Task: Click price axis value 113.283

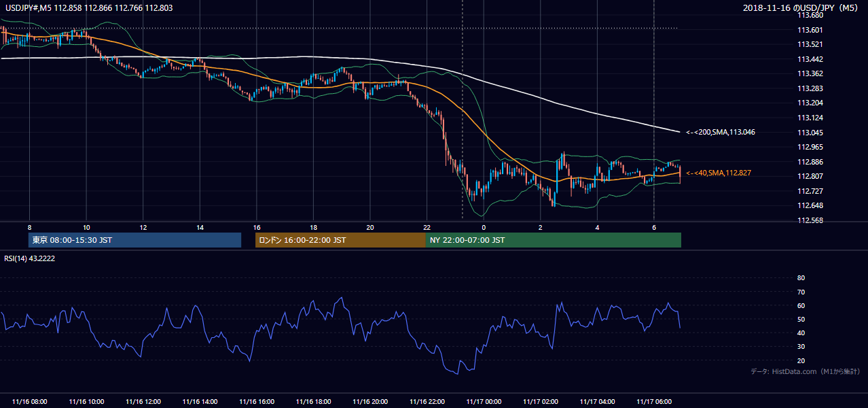Action: [810, 88]
